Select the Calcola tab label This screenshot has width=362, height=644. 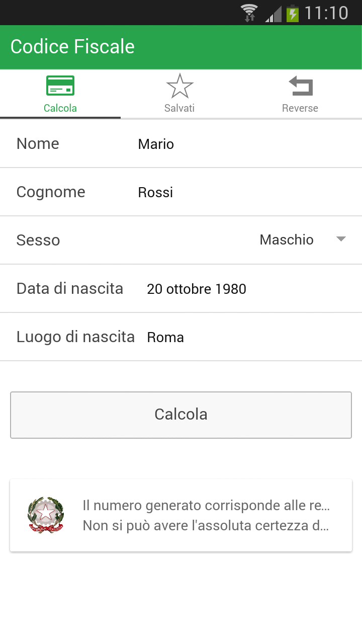click(60, 108)
